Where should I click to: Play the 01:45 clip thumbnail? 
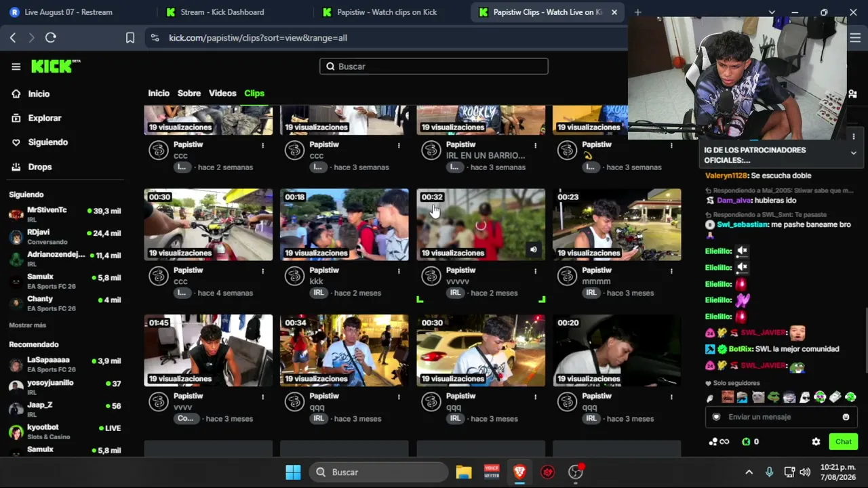pyautogui.click(x=208, y=350)
